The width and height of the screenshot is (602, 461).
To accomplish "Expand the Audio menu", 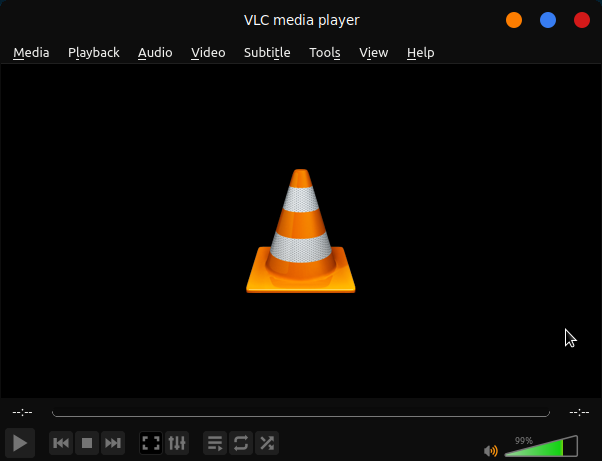I will tap(155, 53).
